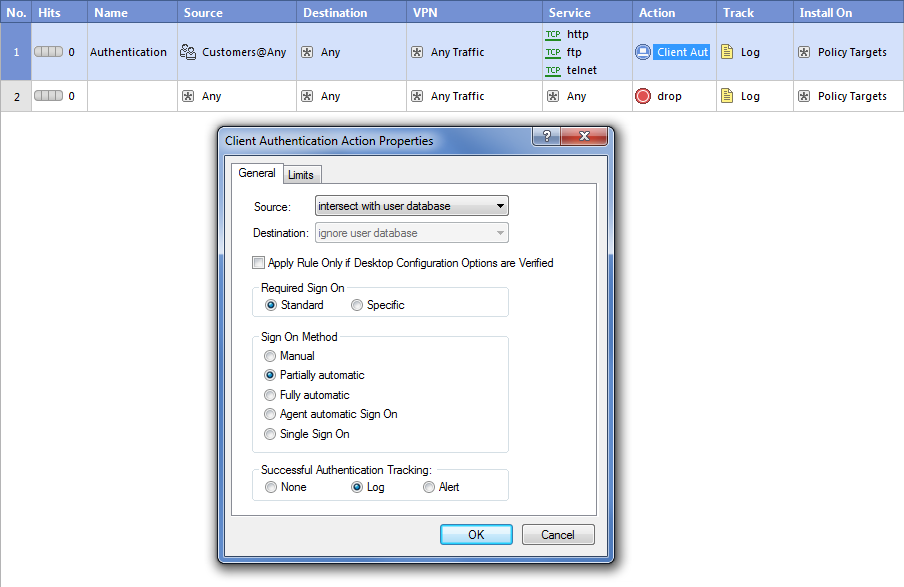
Task: Click the Log track icon in rule 1
Action: click(x=728, y=52)
